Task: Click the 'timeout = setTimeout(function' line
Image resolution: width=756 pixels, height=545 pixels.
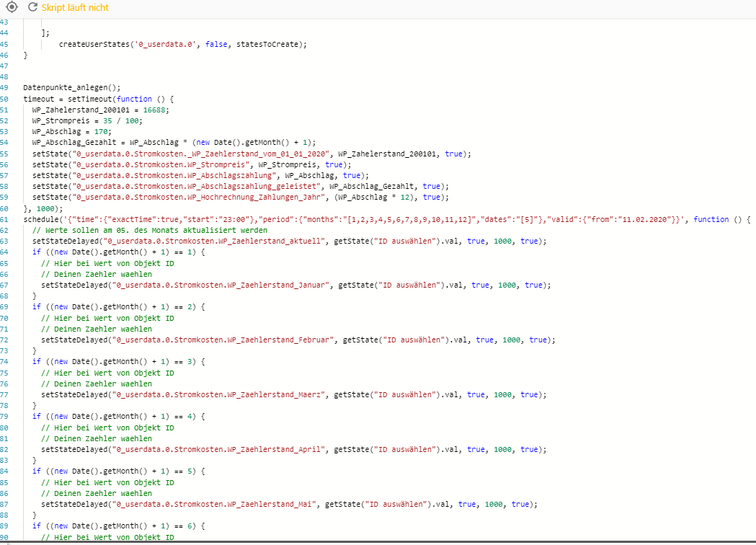Action: 98,99
